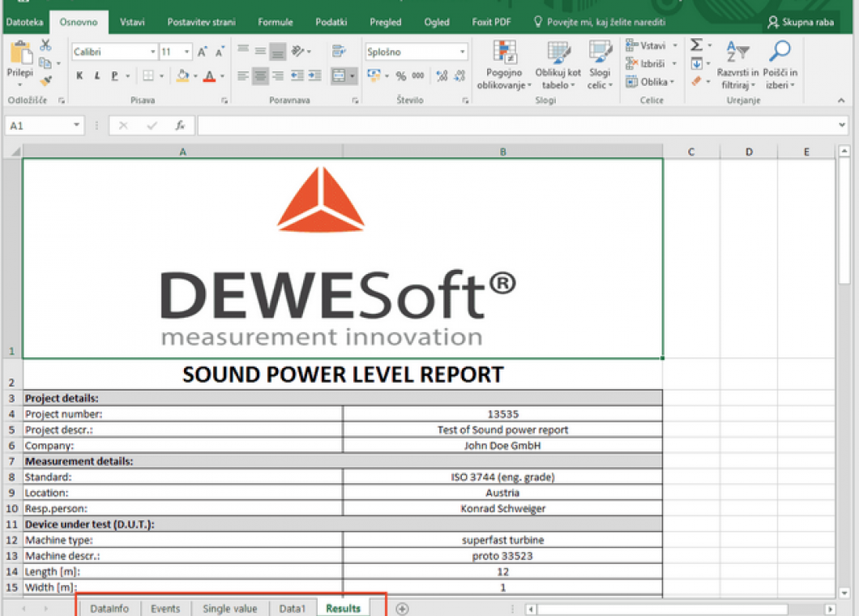
Task: Open Slogi celic cell styles
Action: tap(600, 65)
